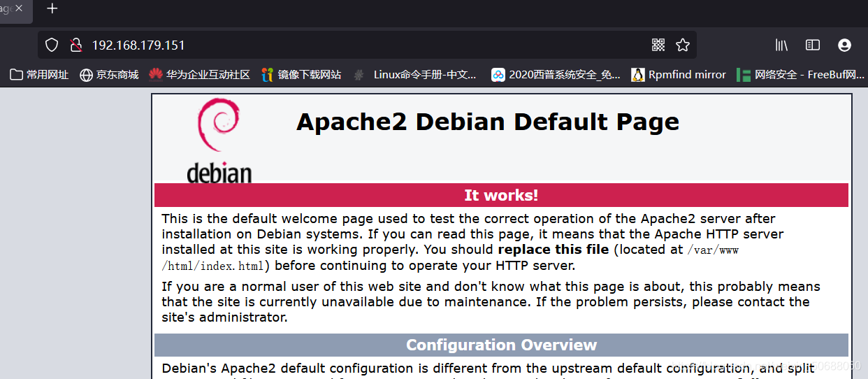The width and height of the screenshot is (868, 379).
Task: Open the Linux命令手册 bookmark
Action: coord(415,75)
